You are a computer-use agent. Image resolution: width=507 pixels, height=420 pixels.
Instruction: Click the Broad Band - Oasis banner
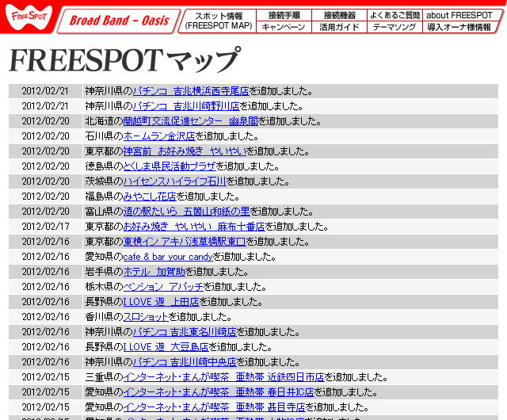119,21
